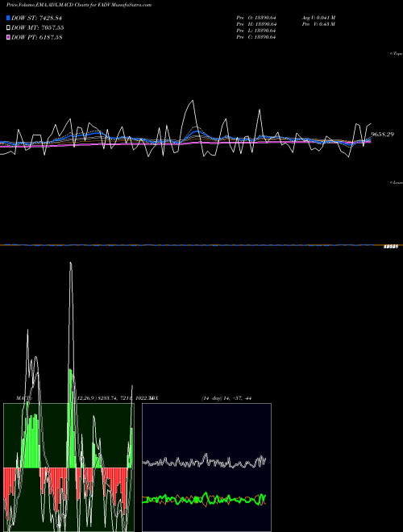
Task: Click the Pre C: 13390.64 value
Action: coord(256,37)
